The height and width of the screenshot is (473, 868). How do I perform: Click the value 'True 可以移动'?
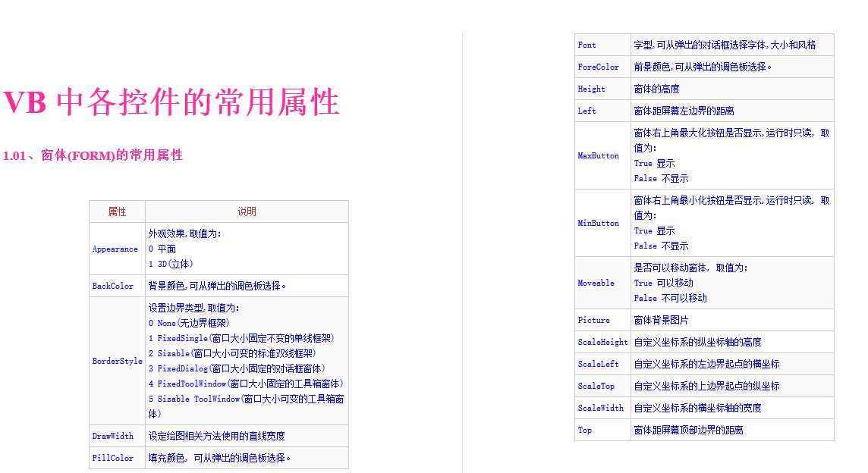pyautogui.click(x=663, y=283)
